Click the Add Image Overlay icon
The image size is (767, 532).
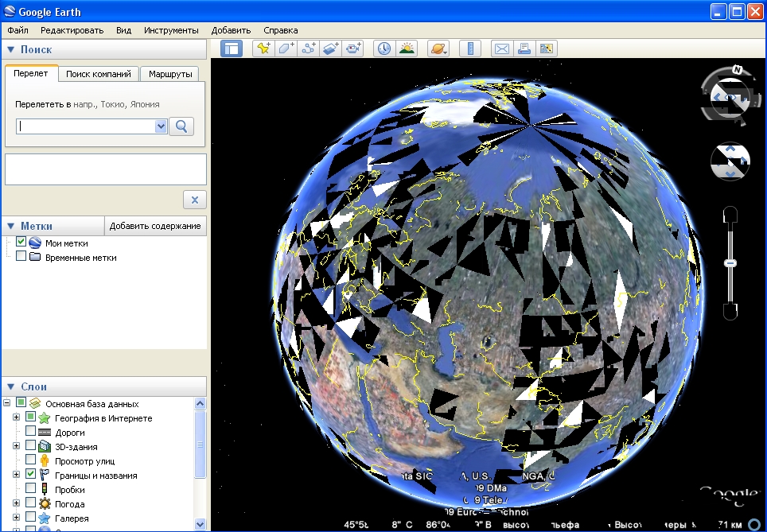click(331, 49)
